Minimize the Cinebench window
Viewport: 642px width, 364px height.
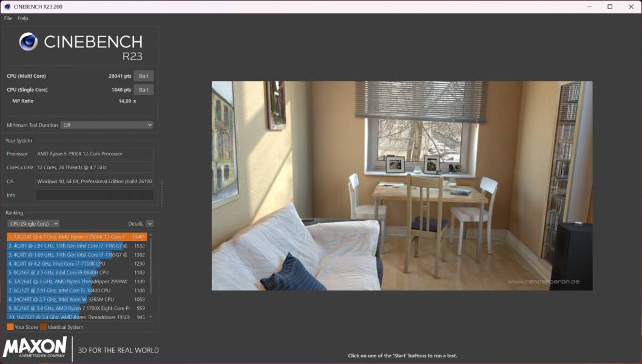pos(589,7)
